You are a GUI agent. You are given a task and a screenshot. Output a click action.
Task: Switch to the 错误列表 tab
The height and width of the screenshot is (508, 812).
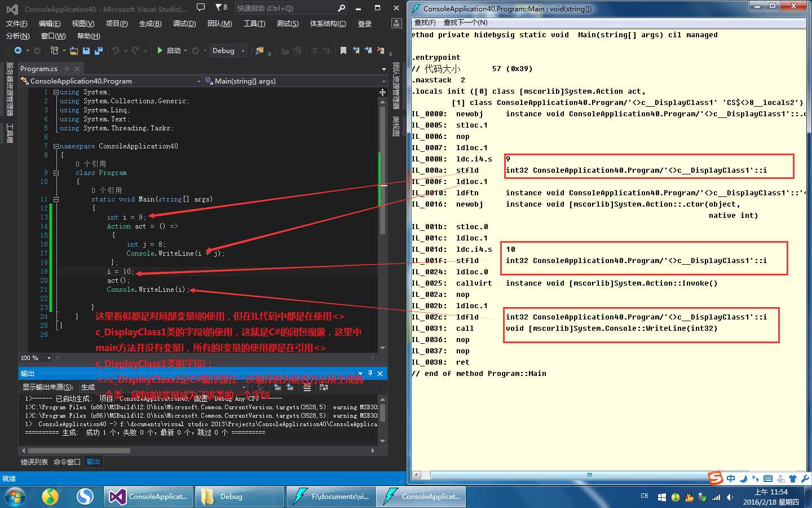pos(34,462)
